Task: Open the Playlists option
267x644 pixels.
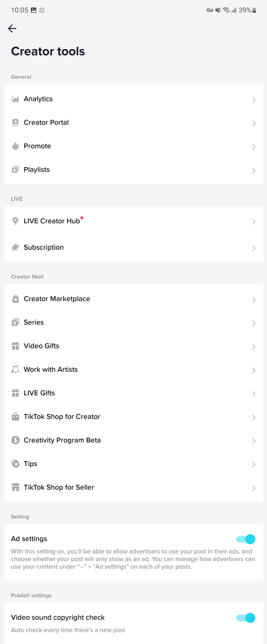Action: coord(133,170)
